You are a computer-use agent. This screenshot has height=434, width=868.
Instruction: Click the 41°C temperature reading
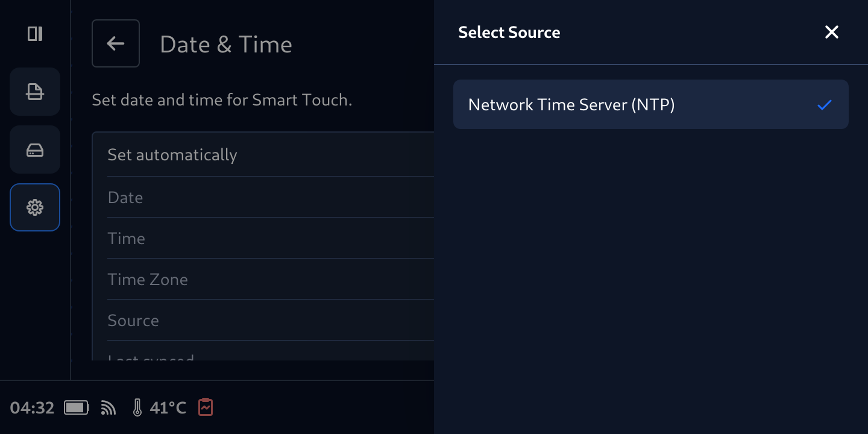(168, 408)
